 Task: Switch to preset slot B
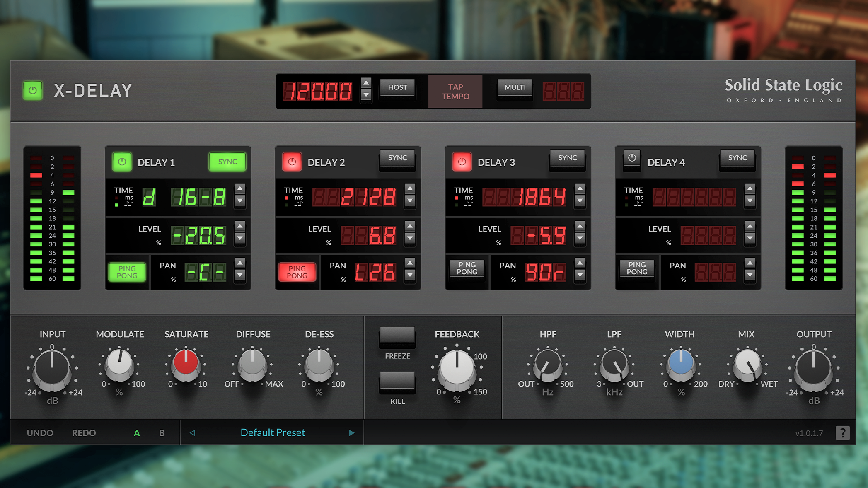pyautogui.click(x=162, y=433)
